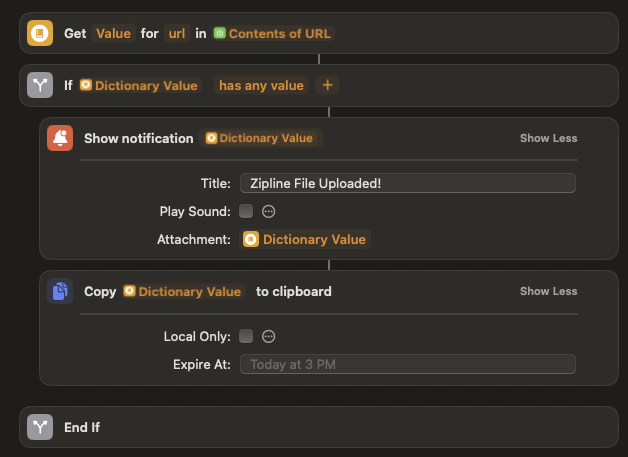Click the End If branch icon
The width and height of the screenshot is (628, 457).
(x=40, y=427)
